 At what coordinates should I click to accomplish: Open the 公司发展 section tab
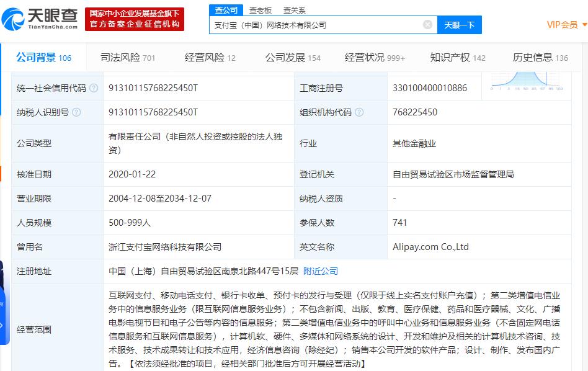tap(293, 58)
